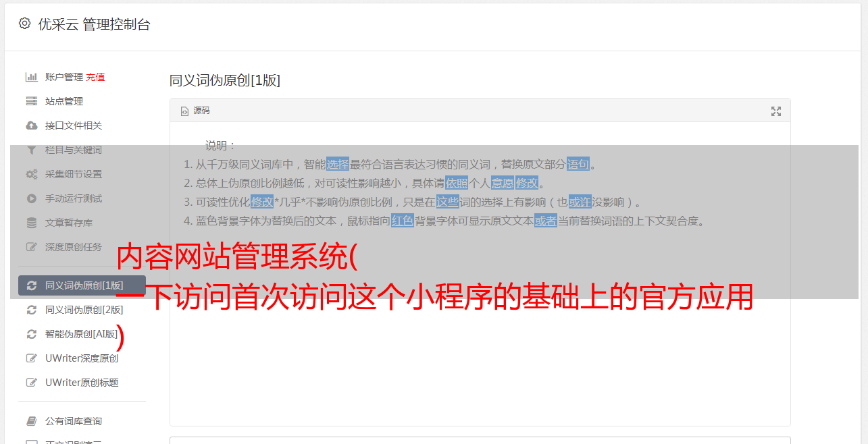Click the book icon next to 公有词库查询
Screen dimensions: 868x444
[x=32, y=421]
